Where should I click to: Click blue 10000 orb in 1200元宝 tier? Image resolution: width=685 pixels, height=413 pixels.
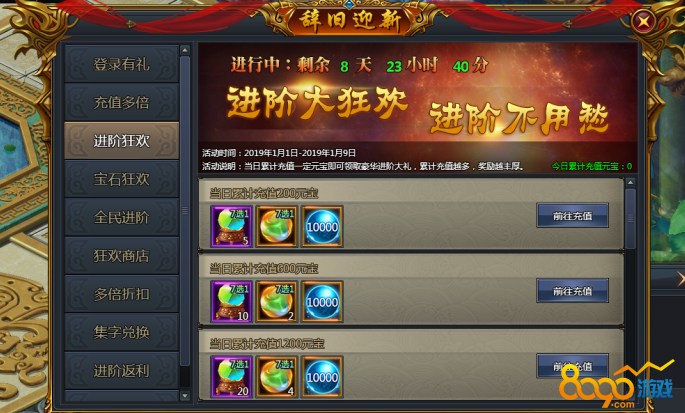coord(322,377)
